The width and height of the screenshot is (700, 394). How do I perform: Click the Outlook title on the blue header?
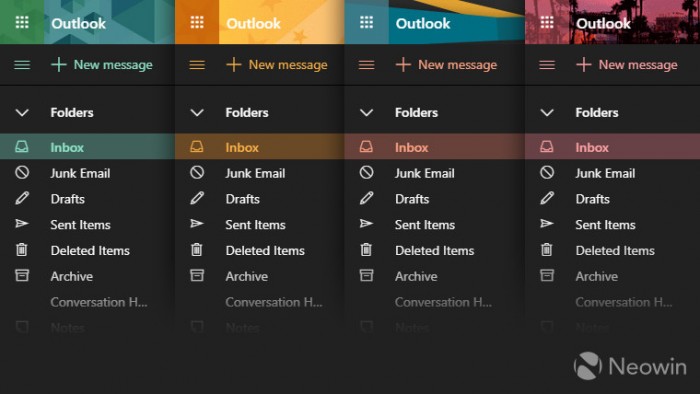(423, 24)
